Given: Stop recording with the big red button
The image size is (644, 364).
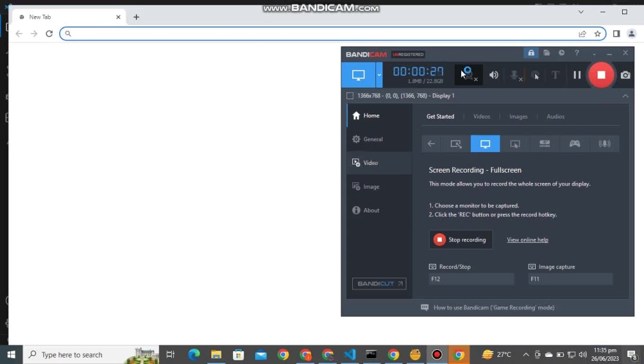Looking at the screenshot, I should click(601, 75).
